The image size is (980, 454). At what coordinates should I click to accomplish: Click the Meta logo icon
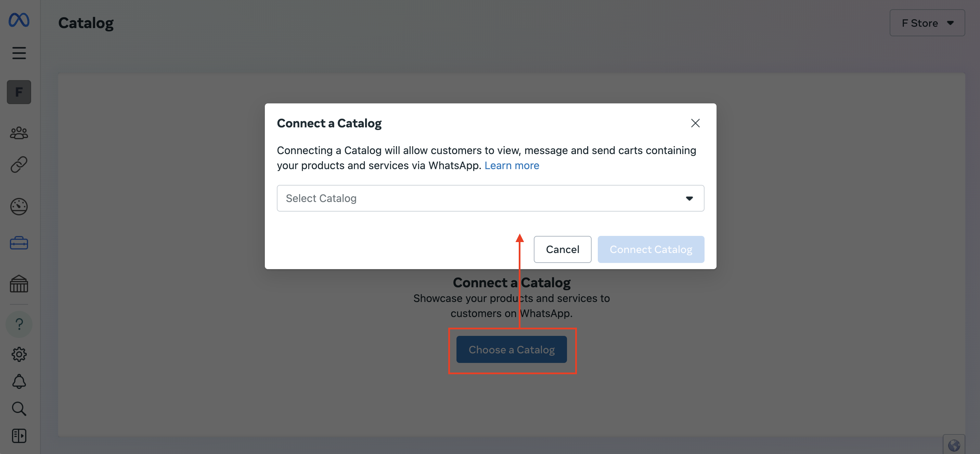pos(18,20)
